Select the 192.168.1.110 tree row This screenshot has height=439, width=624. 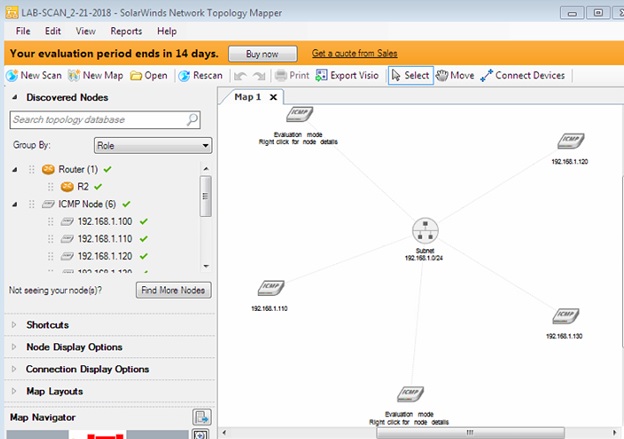[x=105, y=239]
